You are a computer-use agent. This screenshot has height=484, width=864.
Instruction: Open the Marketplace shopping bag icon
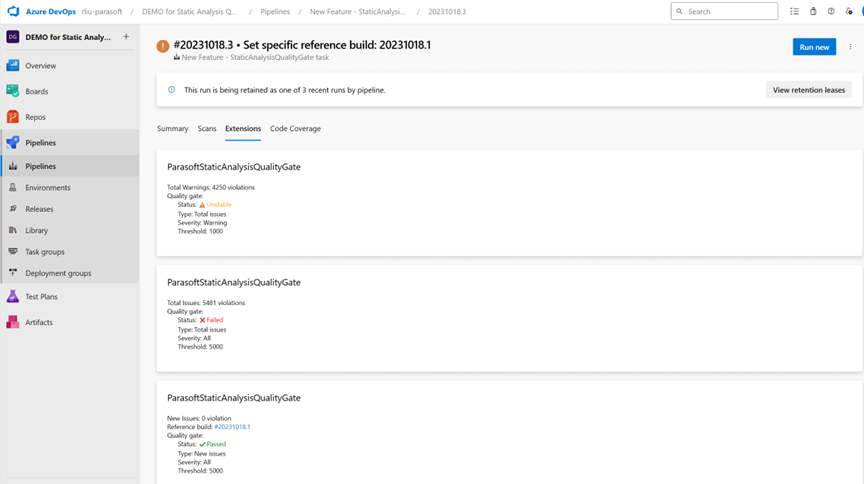click(x=813, y=12)
